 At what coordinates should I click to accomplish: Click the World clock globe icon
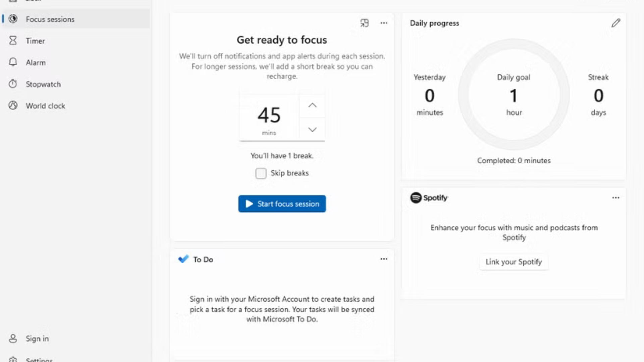click(13, 106)
